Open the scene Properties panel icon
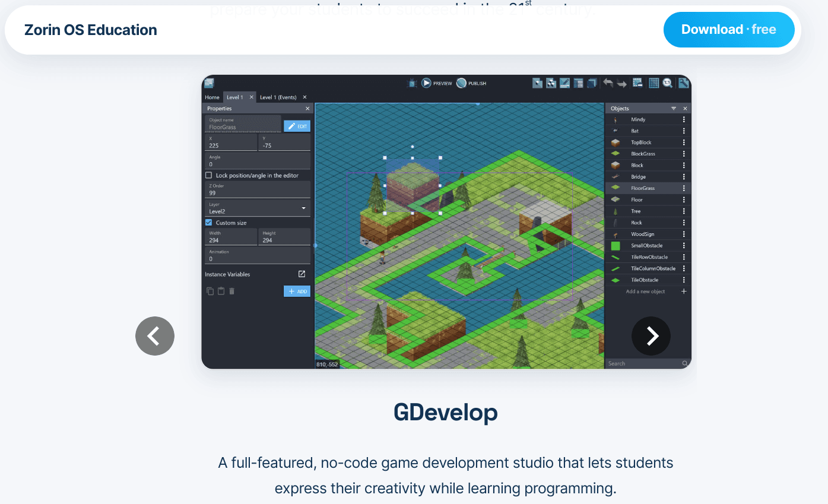The width and height of the screenshot is (828, 504). (x=564, y=83)
